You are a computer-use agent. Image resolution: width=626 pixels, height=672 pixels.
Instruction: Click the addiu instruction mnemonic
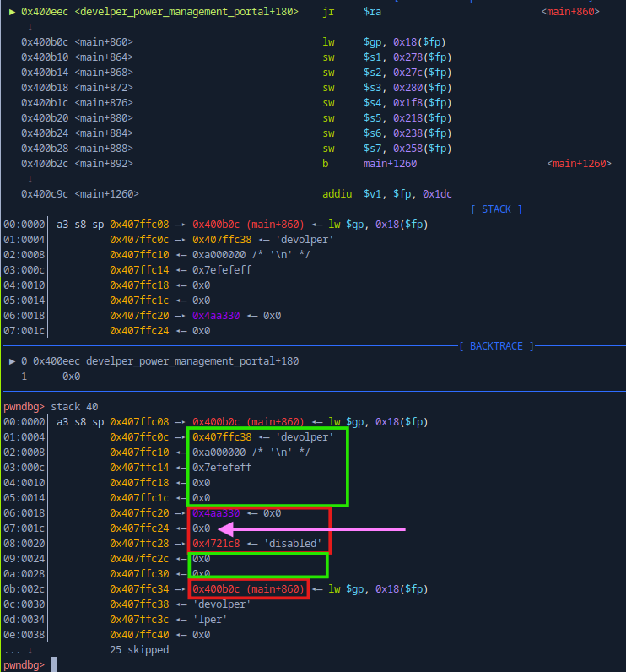point(337,194)
